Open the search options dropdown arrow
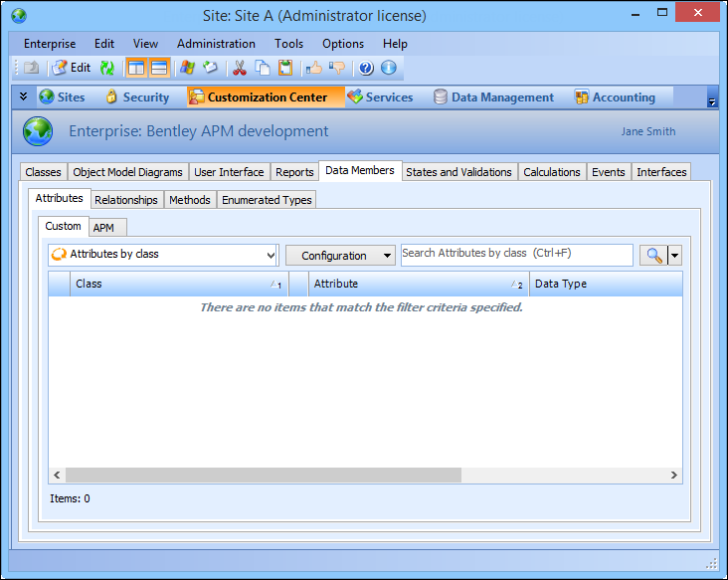 click(674, 256)
